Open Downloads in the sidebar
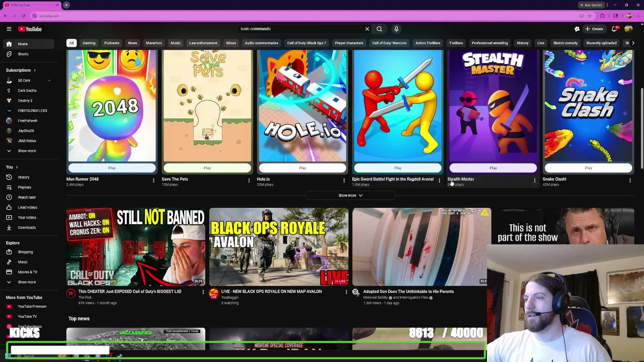 pyautogui.click(x=29, y=227)
